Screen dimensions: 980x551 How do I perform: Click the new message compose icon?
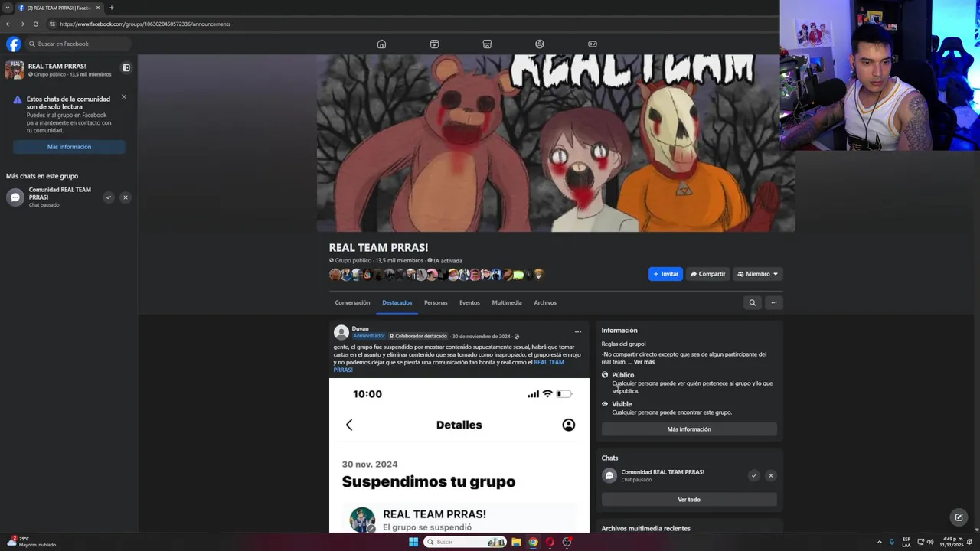click(959, 517)
